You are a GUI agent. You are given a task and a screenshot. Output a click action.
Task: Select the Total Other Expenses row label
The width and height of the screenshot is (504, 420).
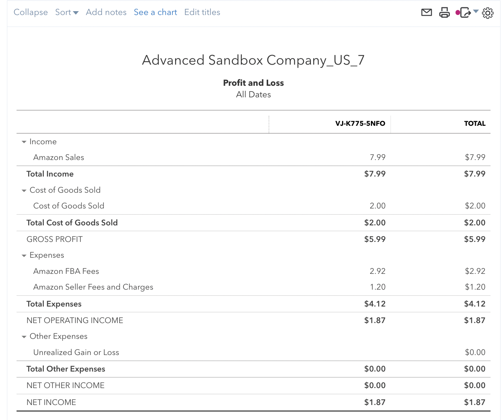pyautogui.click(x=66, y=369)
